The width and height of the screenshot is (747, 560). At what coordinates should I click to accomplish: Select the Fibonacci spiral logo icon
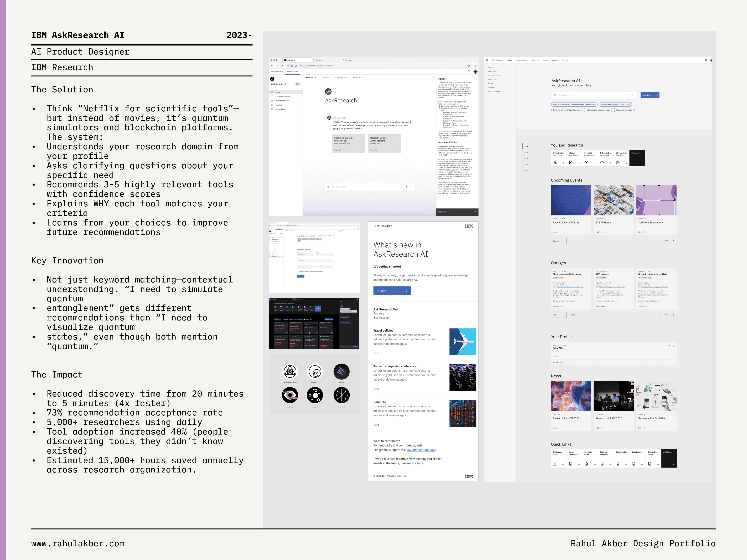[x=315, y=372]
